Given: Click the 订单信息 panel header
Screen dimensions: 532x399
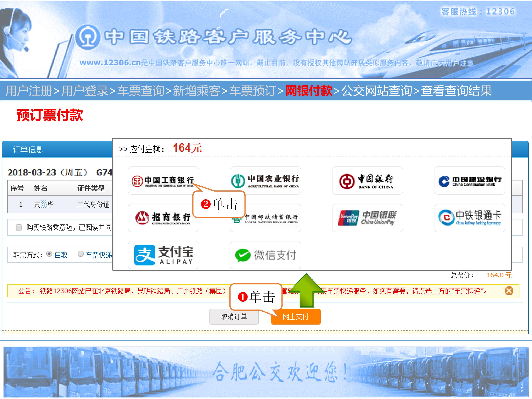Looking at the screenshot, I should coord(28,149).
